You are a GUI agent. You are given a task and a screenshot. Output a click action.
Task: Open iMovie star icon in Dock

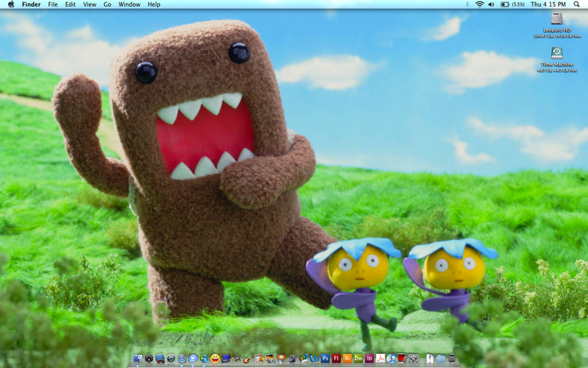coord(237,358)
